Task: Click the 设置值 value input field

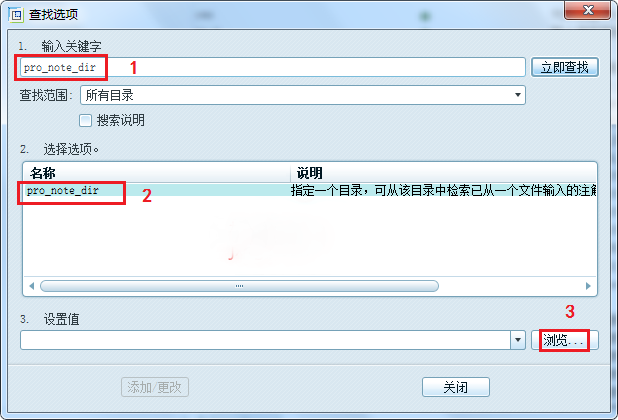Action: (265, 340)
